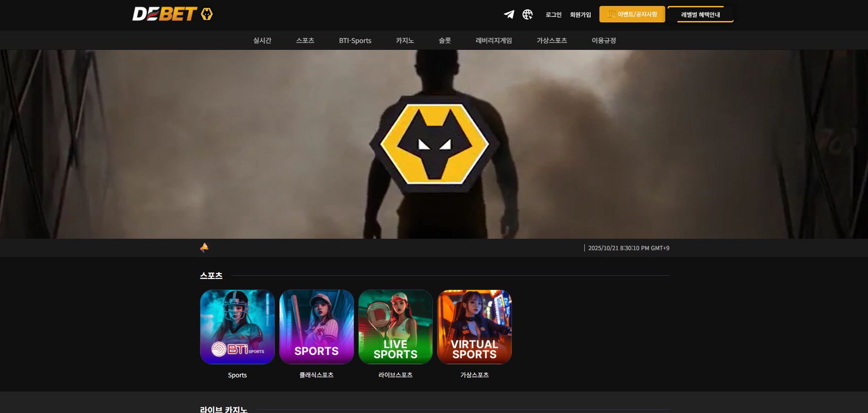
Task: Select the 실시간 menu item
Action: pyautogui.click(x=262, y=41)
